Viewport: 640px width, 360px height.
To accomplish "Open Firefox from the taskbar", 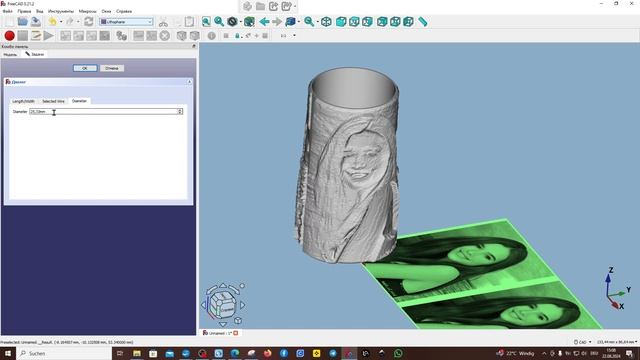I will pyautogui.click(x=267, y=353).
